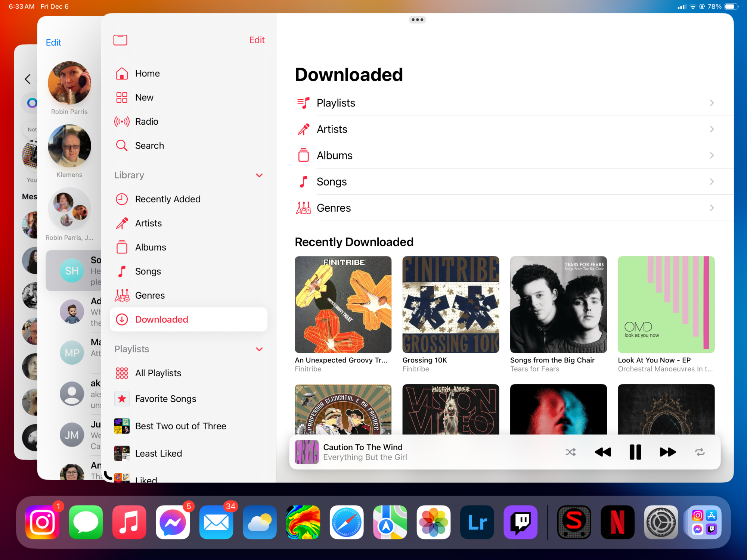Open the Grossing 10K album cover
747x560 pixels.
[450, 304]
